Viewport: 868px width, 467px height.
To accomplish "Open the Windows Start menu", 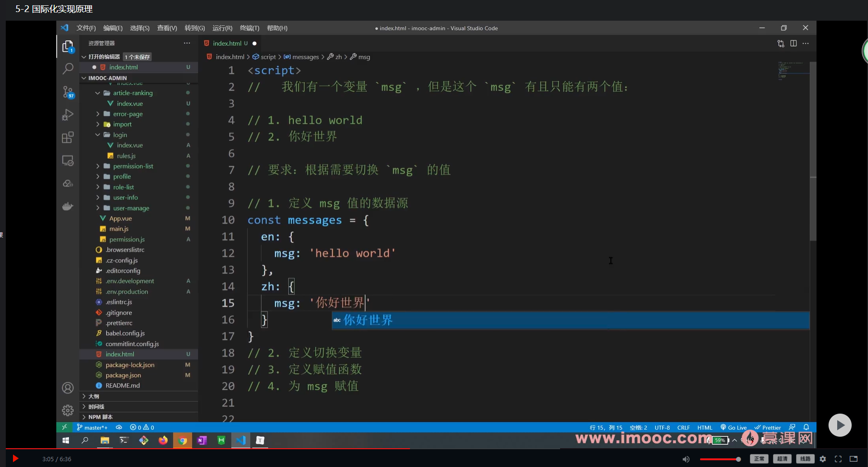I will tap(66, 440).
